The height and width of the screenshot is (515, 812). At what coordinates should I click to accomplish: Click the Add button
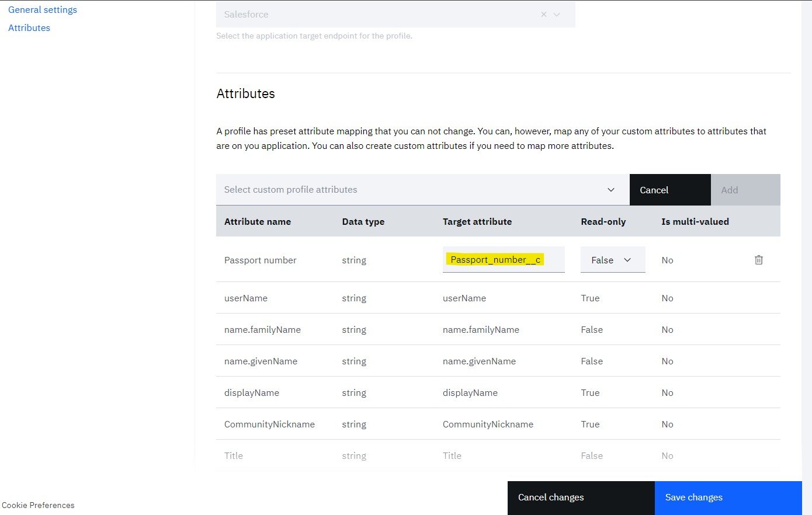[x=745, y=190]
